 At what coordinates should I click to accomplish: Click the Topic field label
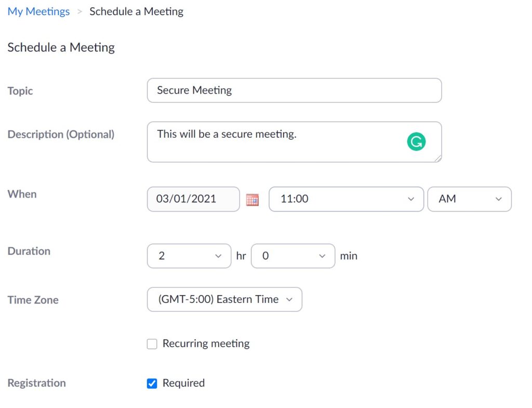point(20,91)
